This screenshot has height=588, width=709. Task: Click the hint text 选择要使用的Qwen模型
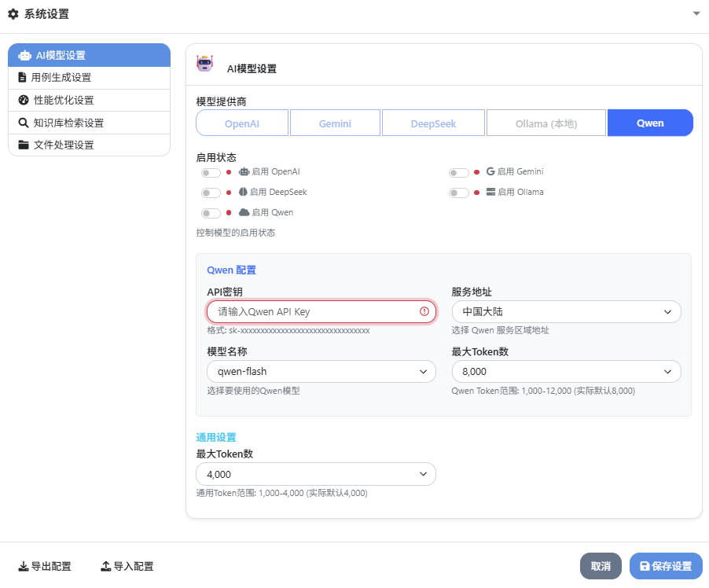253,391
